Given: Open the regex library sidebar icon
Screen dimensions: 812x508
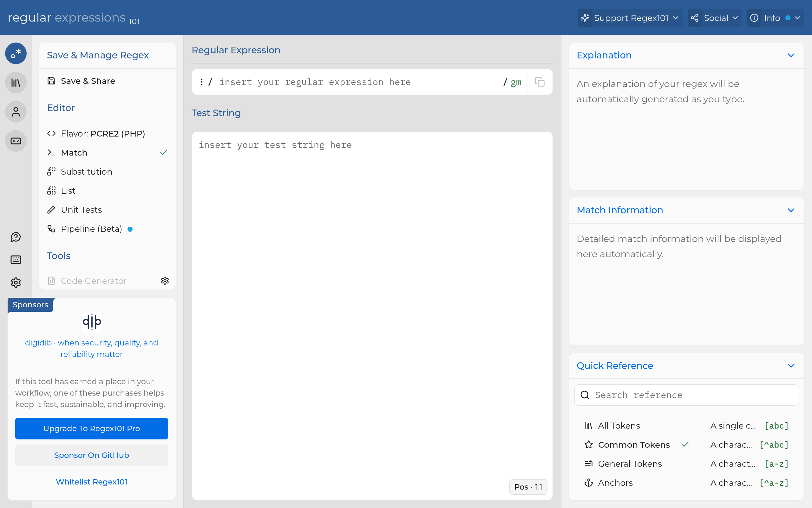Looking at the screenshot, I should pyautogui.click(x=16, y=83).
